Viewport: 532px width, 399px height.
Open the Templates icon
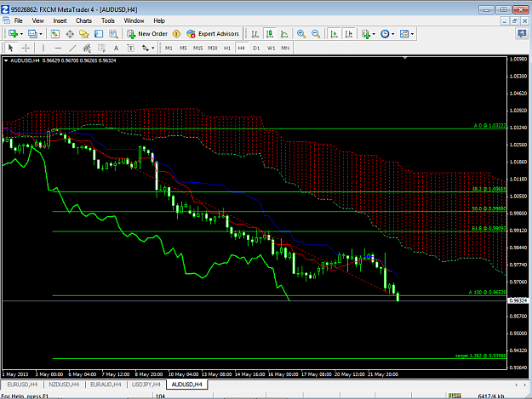pos(404,33)
